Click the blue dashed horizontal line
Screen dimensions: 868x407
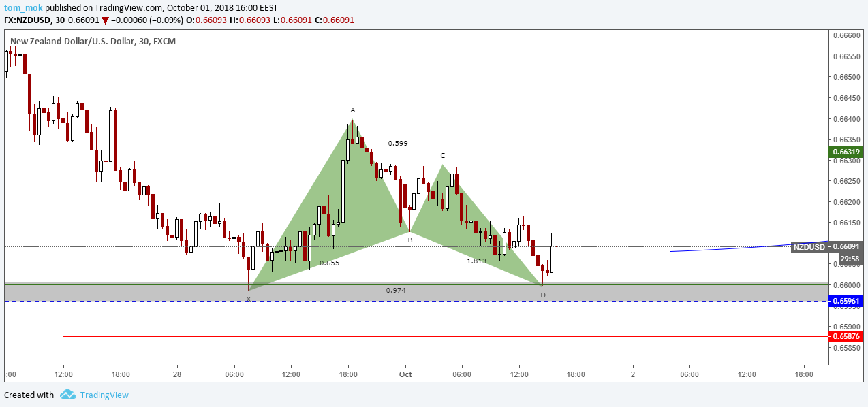416,301
